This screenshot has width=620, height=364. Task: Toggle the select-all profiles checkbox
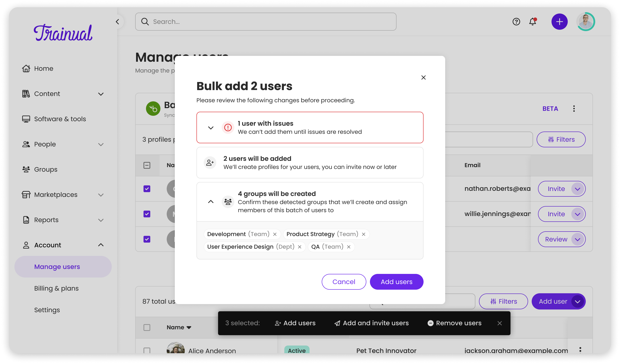coord(147,165)
